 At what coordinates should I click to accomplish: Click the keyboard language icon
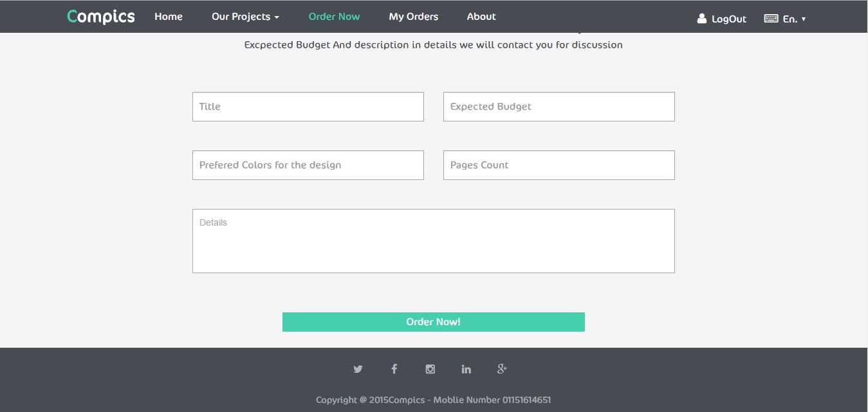[x=771, y=19]
